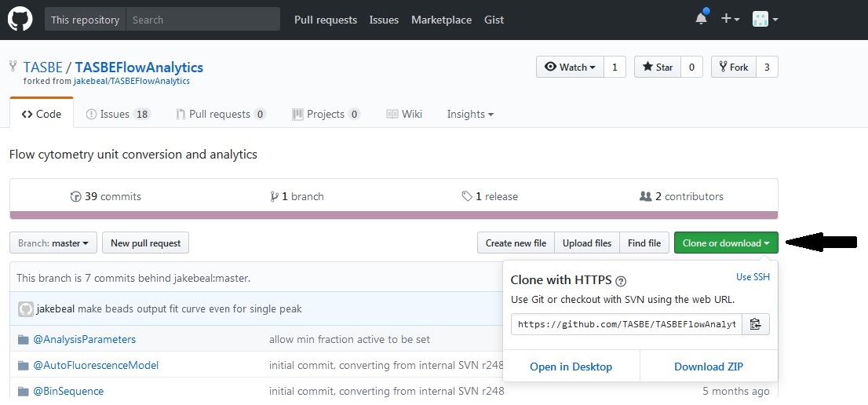Click New pull request button

tap(146, 243)
